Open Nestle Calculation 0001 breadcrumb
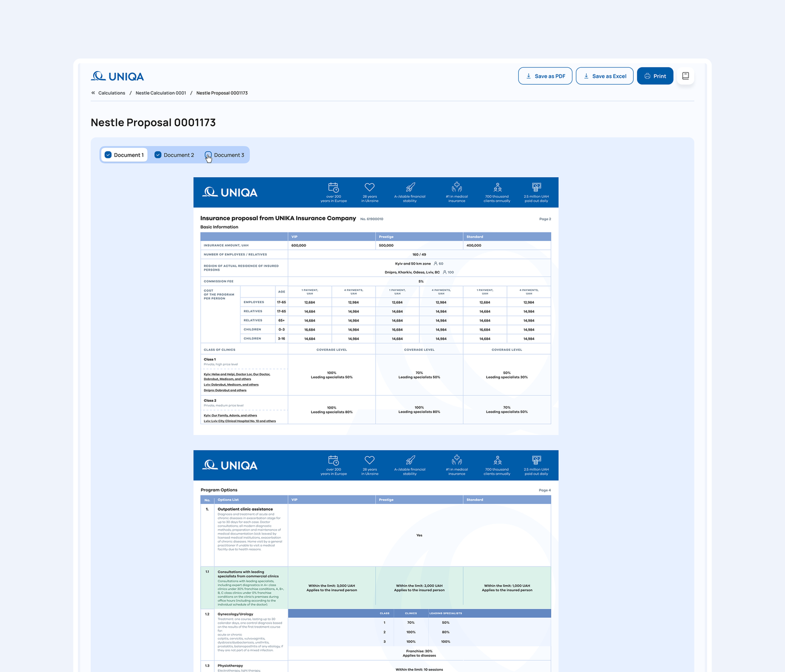 [161, 93]
